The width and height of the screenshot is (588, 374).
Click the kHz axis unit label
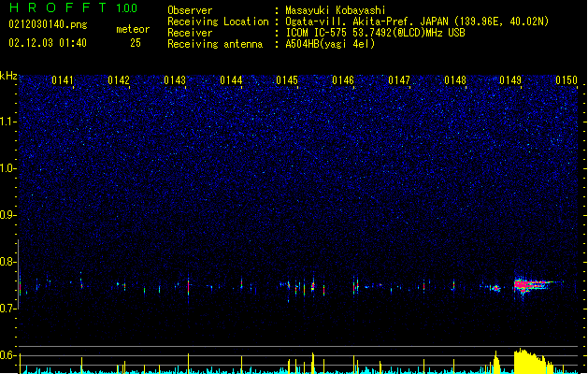coord(8,76)
